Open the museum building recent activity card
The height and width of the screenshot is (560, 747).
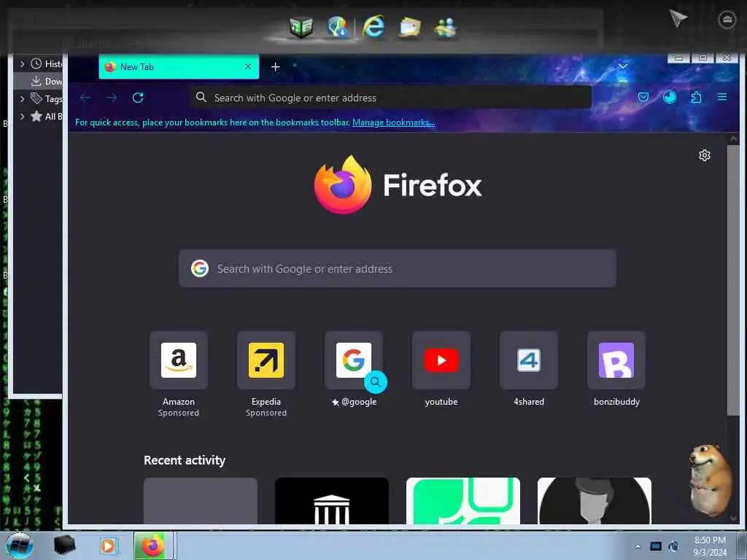point(332,501)
